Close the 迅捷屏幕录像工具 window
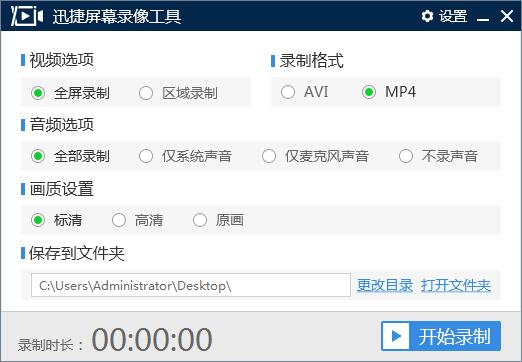Viewport: 522px width, 362px height. point(507,16)
